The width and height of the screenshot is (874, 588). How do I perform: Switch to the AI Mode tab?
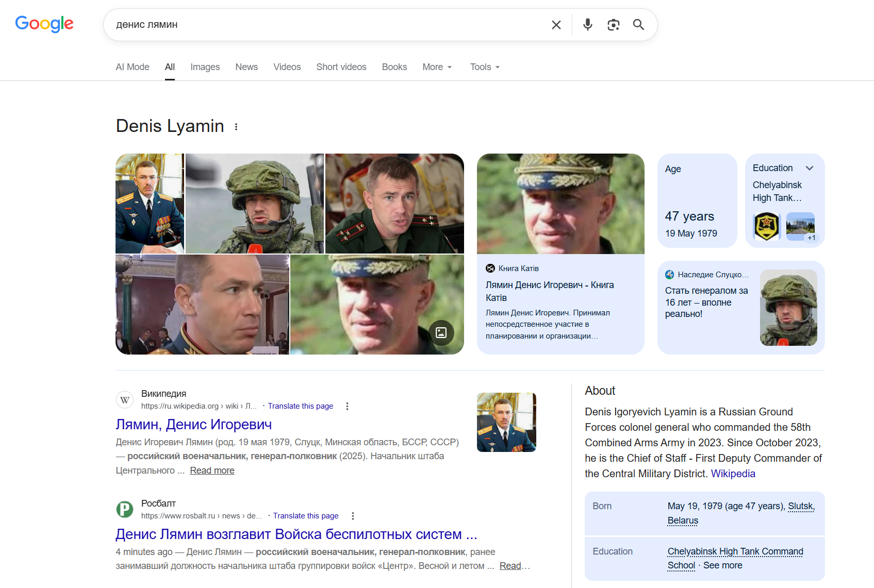tap(133, 67)
